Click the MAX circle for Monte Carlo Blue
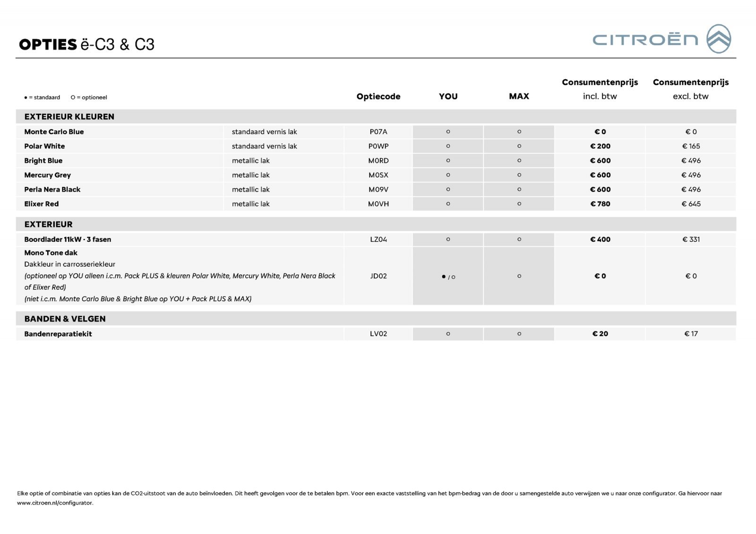Screen dimensions: 756x534 pos(519,132)
